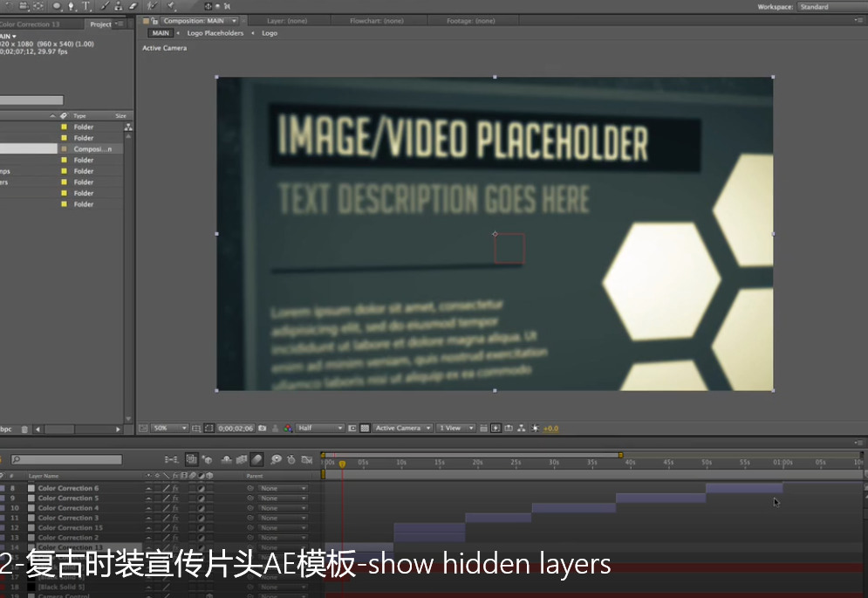The height and width of the screenshot is (598, 868).
Task: Open the Half resolution dropdown
Action: tap(319, 429)
